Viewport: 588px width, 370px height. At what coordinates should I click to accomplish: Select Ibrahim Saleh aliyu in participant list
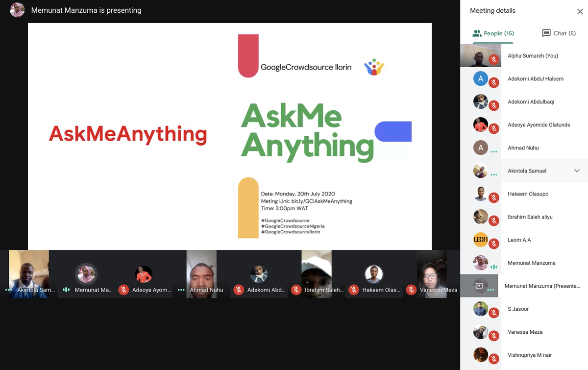pyautogui.click(x=530, y=217)
